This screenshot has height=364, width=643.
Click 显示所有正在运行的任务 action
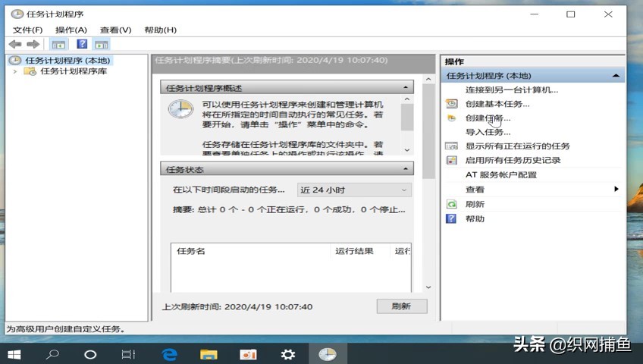point(518,146)
